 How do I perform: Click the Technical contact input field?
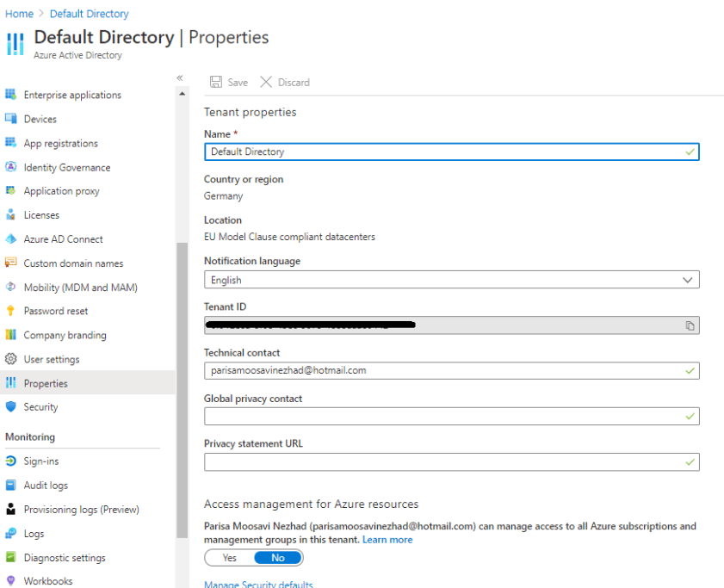click(452, 370)
